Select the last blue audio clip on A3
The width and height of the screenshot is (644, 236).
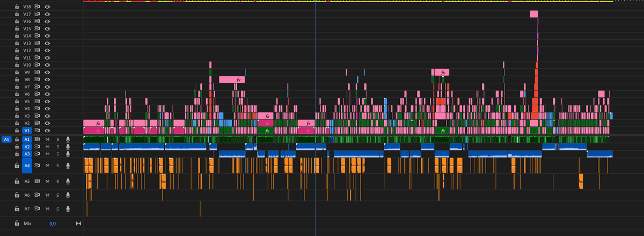click(600, 154)
